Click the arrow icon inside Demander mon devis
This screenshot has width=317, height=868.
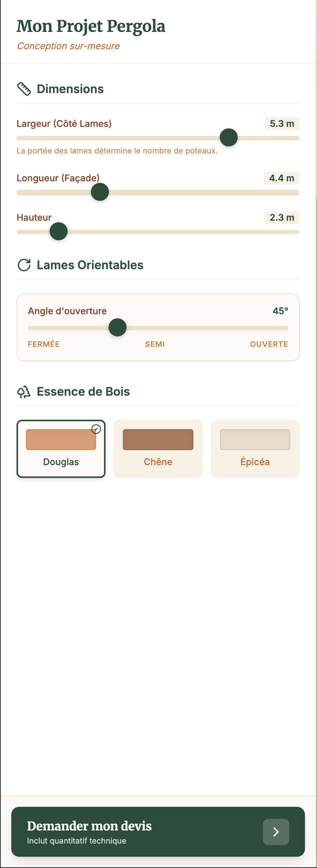point(276,832)
